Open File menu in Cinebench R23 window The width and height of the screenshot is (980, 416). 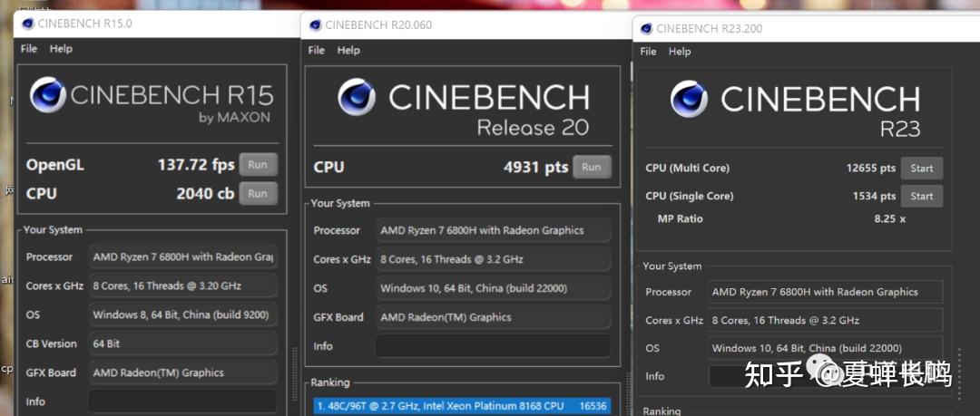point(648,52)
